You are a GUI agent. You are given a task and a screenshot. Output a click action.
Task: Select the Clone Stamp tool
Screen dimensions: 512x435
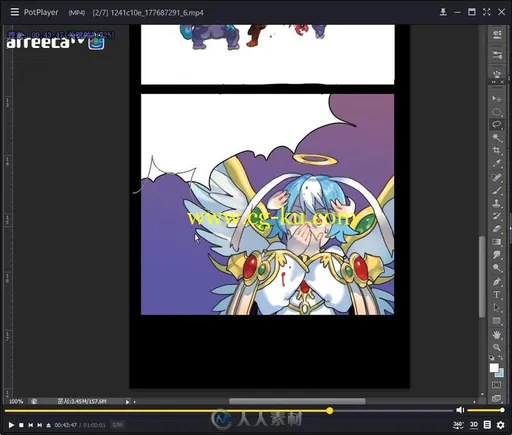(x=496, y=203)
